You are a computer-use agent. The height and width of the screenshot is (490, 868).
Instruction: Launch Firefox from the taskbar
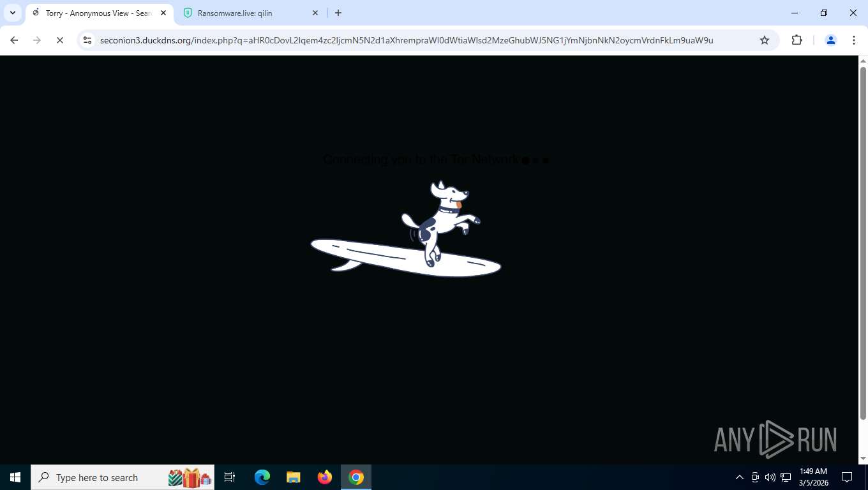325,477
